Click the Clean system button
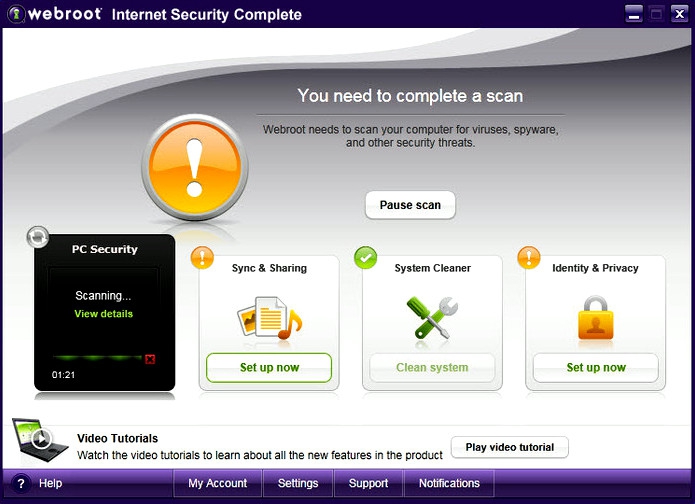Viewport: 695px width, 504px height. [432, 367]
